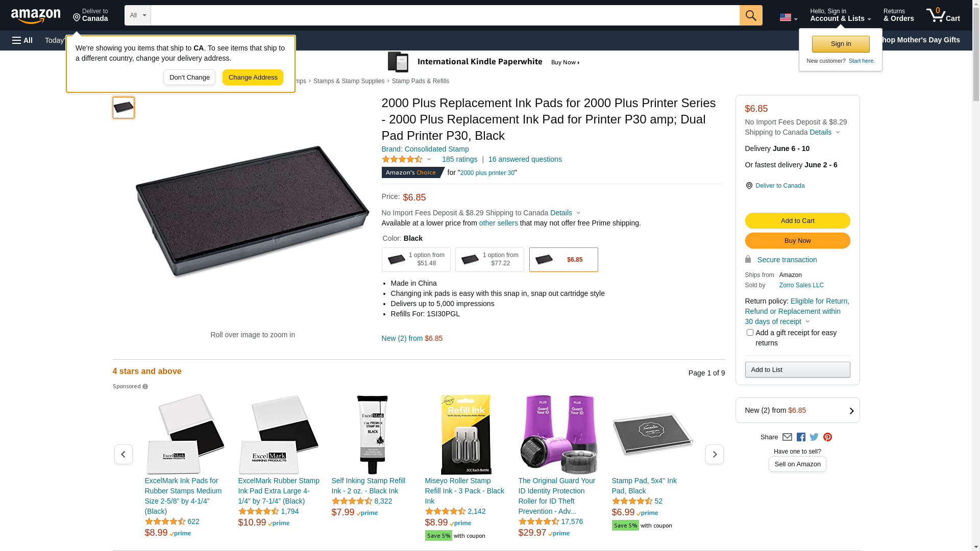Image resolution: width=980 pixels, height=551 pixels.
Task: Click the main search input field
Action: [445, 15]
